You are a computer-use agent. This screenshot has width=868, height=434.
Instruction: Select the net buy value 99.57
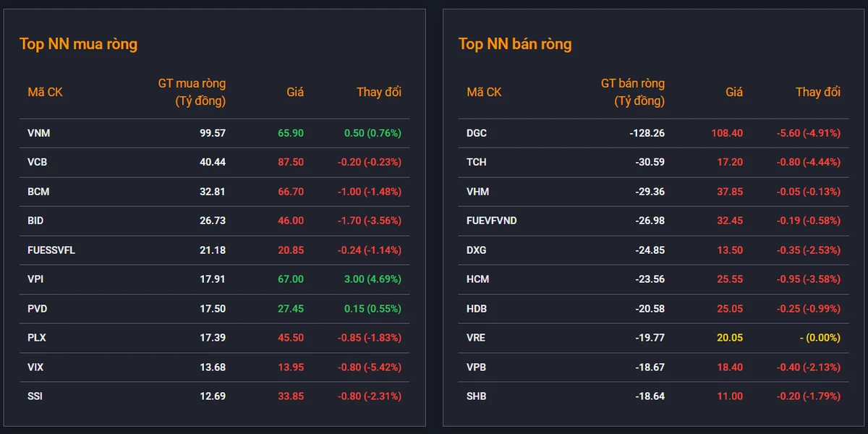[213, 133]
